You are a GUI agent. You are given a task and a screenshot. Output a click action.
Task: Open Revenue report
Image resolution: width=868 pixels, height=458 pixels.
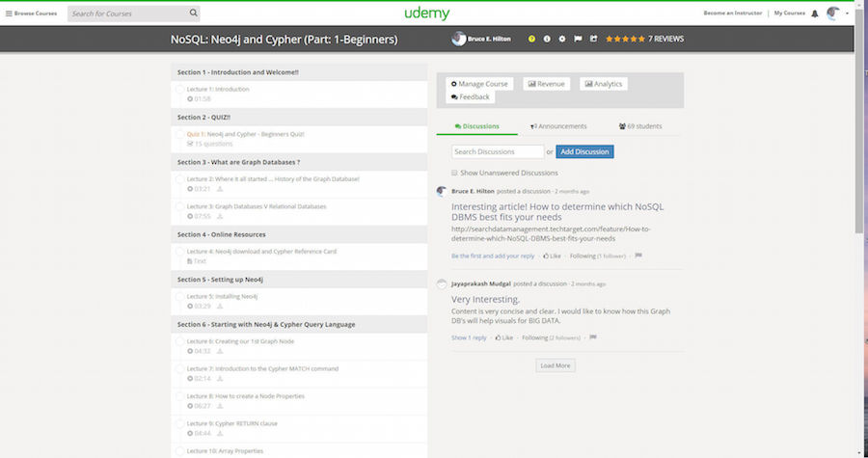click(x=547, y=84)
